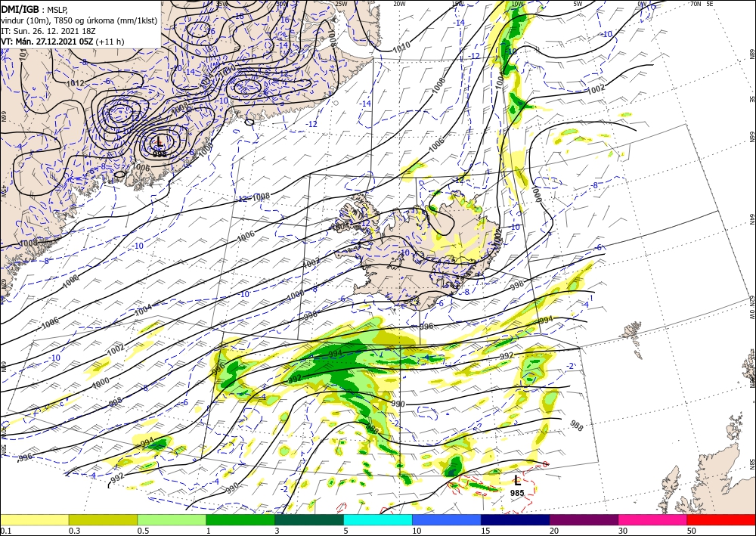Click the 'VT: Mán. 27.12.2021 05Z' valid time
This screenshot has height=536, width=756.
tap(47, 42)
